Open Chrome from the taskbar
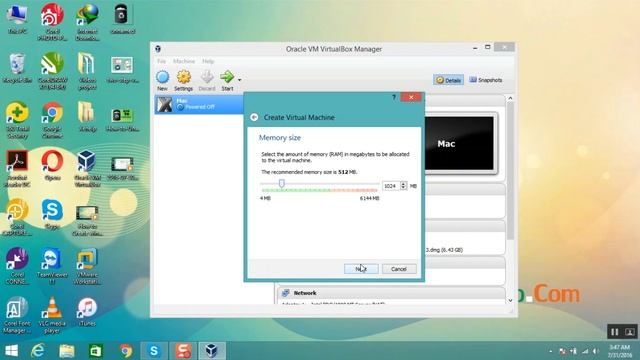Screen dimensions: 640x360 126,351
